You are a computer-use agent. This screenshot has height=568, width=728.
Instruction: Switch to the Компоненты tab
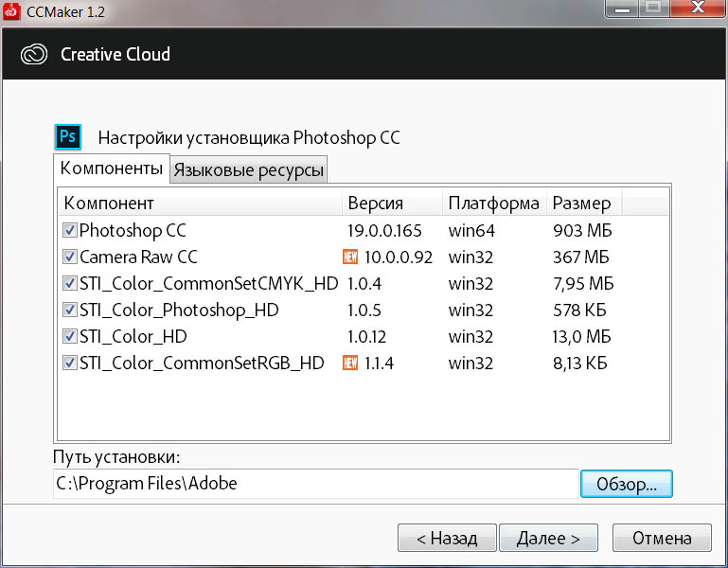pyautogui.click(x=112, y=169)
